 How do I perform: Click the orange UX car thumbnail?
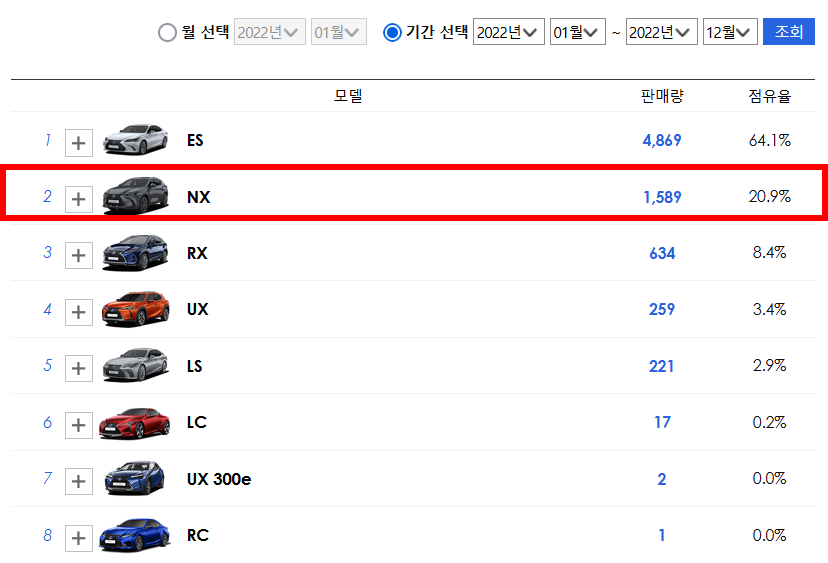136,309
